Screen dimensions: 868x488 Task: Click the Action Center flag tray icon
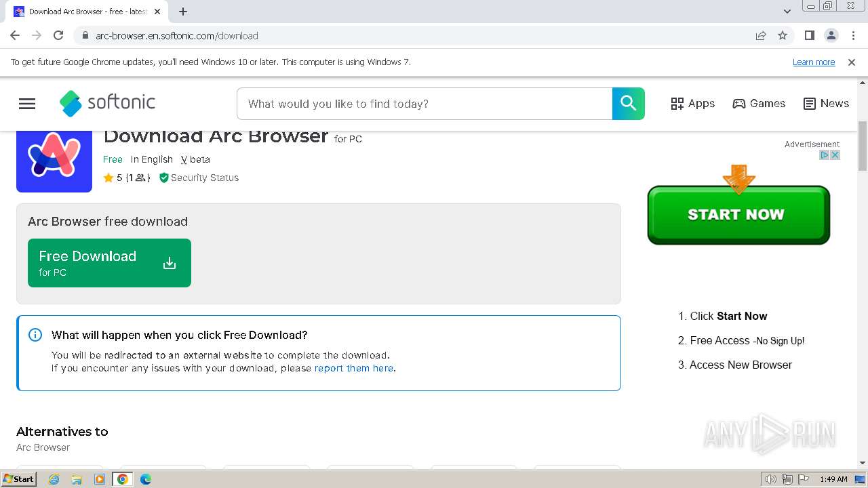(x=802, y=479)
